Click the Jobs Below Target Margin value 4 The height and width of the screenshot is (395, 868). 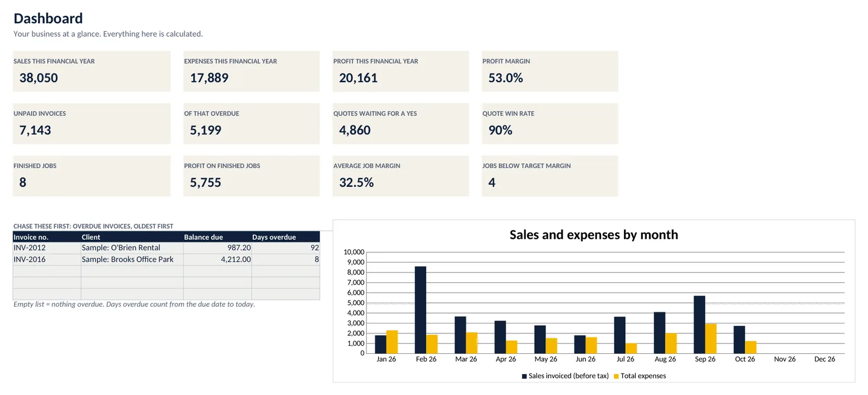point(492,183)
